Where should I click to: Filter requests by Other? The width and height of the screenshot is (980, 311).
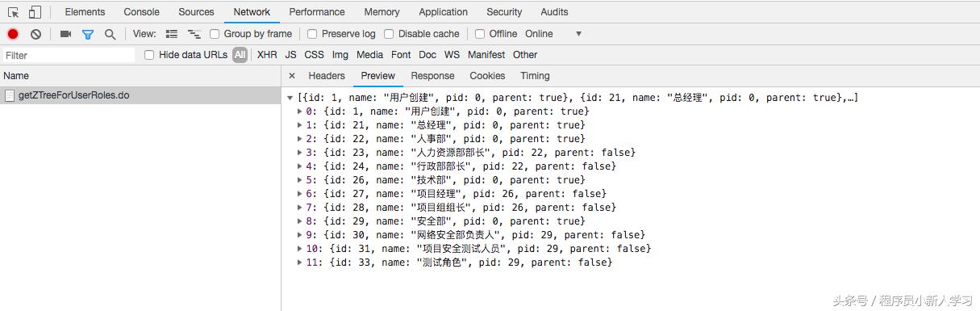click(x=525, y=55)
